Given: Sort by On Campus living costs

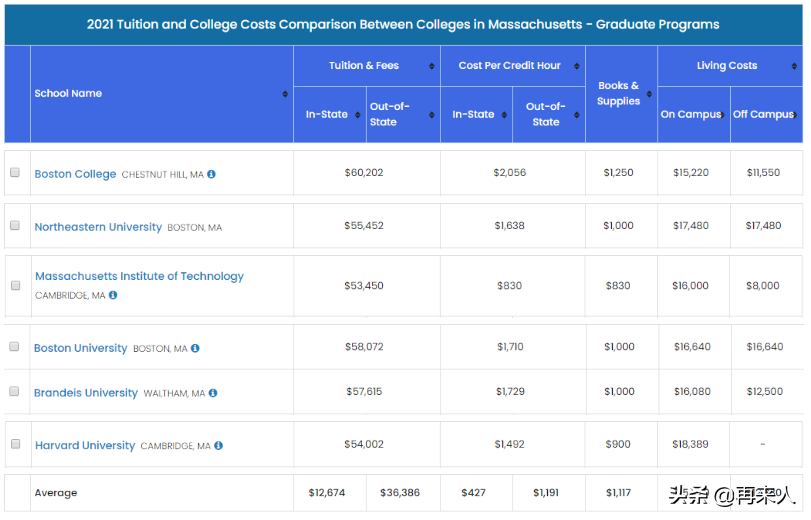Looking at the screenshot, I should point(722,115).
